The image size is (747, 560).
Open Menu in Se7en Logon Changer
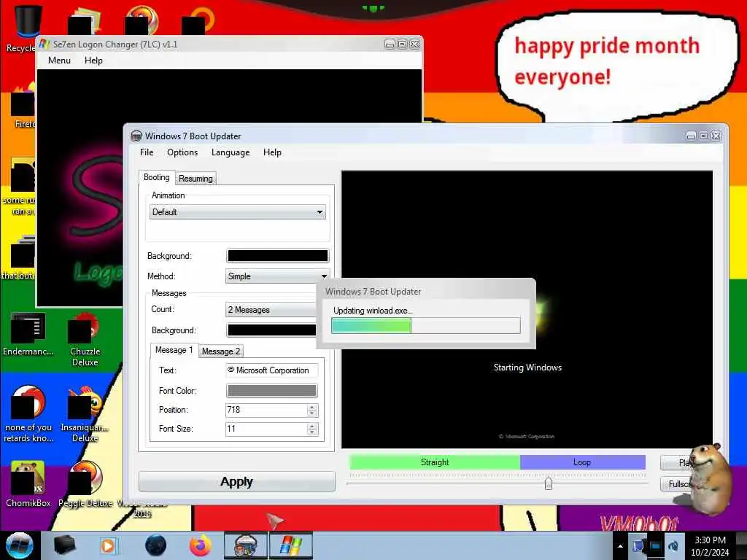pos(59,61)
